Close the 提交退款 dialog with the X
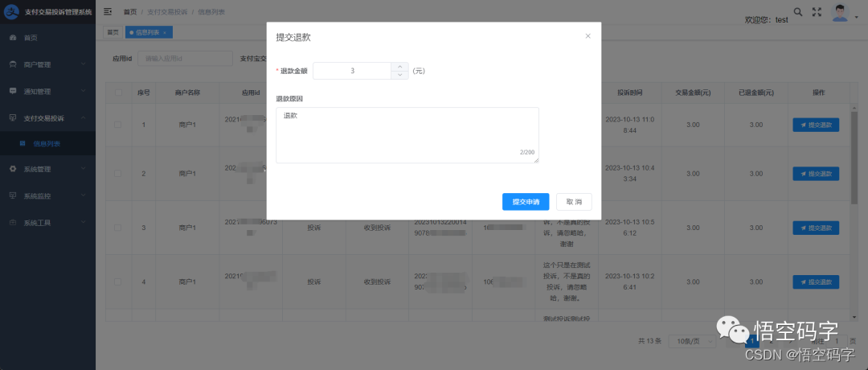This screenshot has height=370, width=868. (588, 36)
